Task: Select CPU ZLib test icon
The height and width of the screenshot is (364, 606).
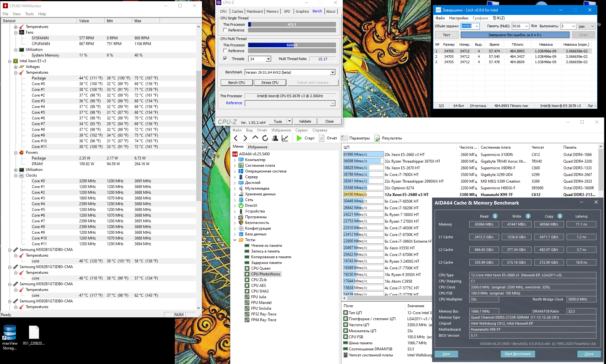Action: click(x=247, y=280)
